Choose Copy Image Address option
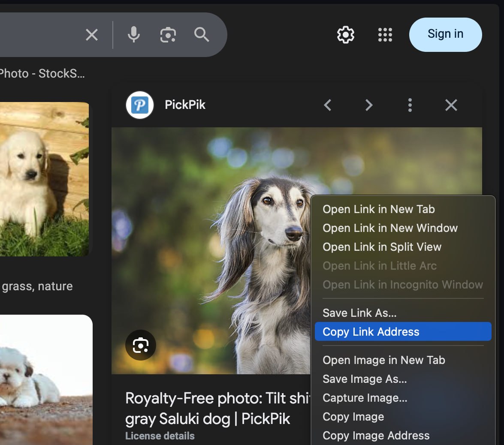Viewport: 504px width, 445px height. [x=376, y=436]
